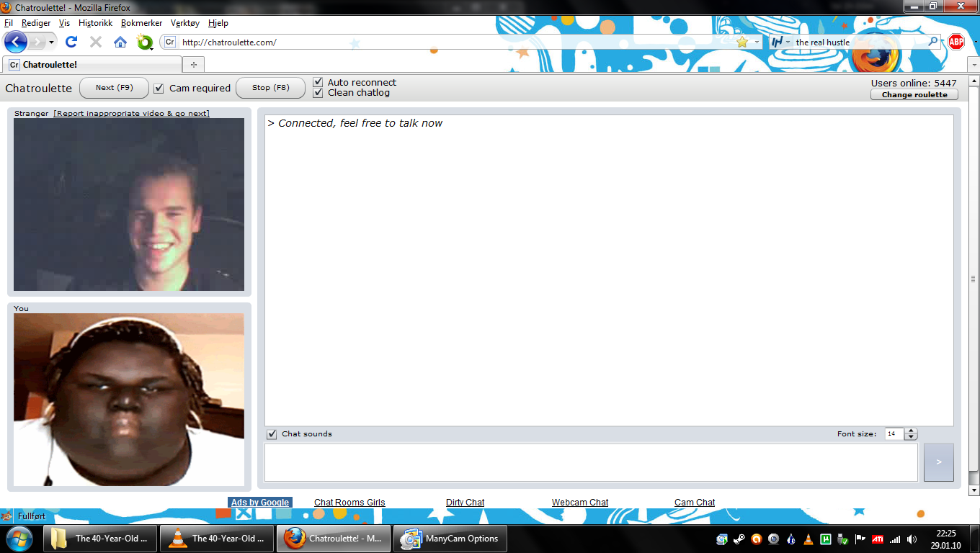The height and width of the screenshot is (553, 980).
Task: Expand the address bar history dropdown
Action: (x=757, y=42)
